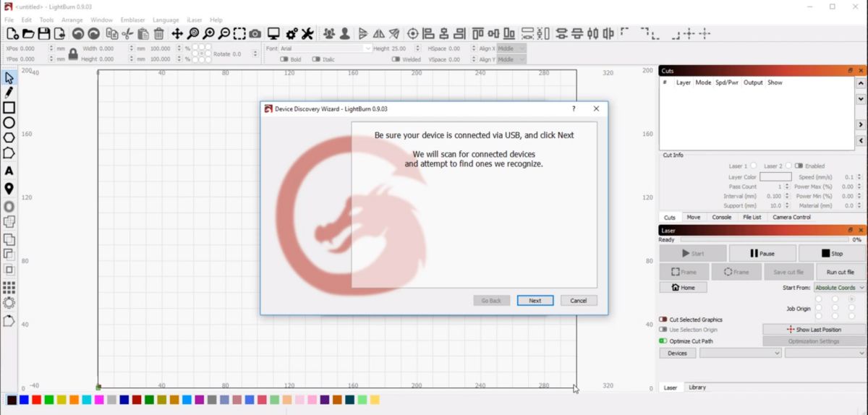Switch to the Move tab
The height and width of the screenshot is (415, 868).
click(x=693, y=217)
